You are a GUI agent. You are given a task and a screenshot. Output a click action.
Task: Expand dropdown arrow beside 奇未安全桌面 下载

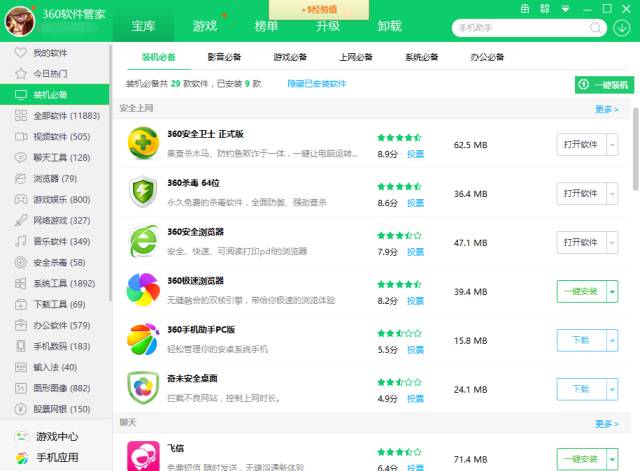[612, 389]
